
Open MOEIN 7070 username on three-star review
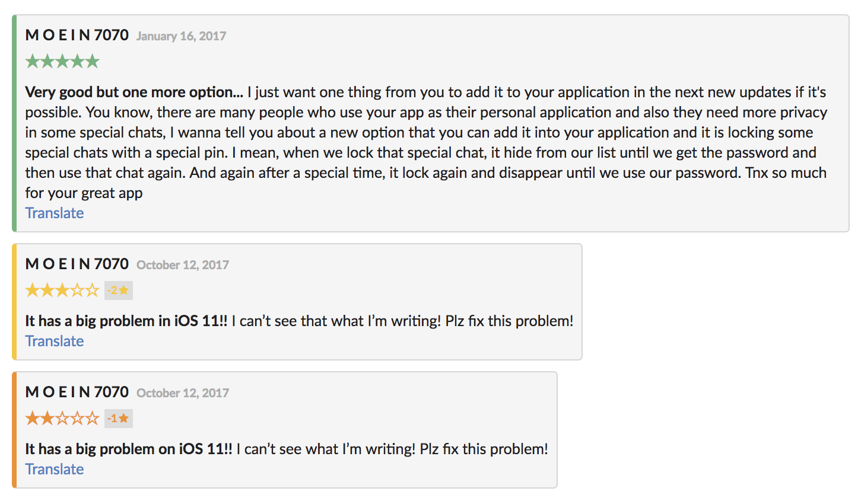[x=77, y=264]
